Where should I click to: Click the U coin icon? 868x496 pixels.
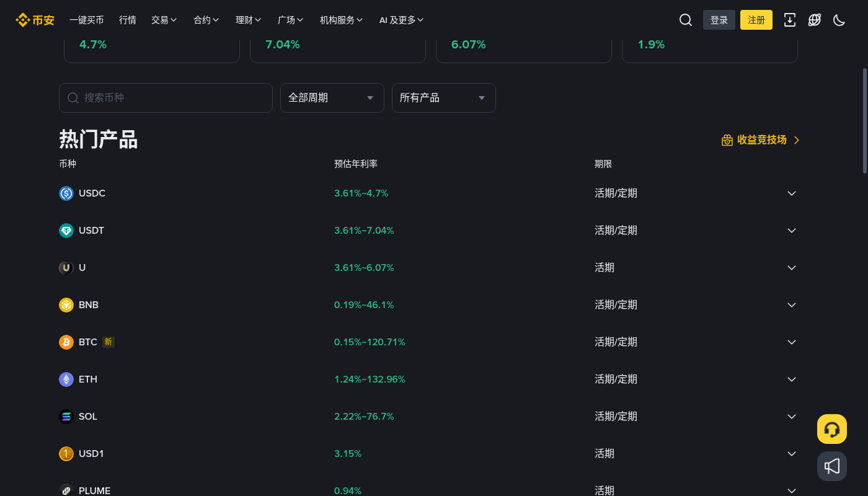coord(66,268)
